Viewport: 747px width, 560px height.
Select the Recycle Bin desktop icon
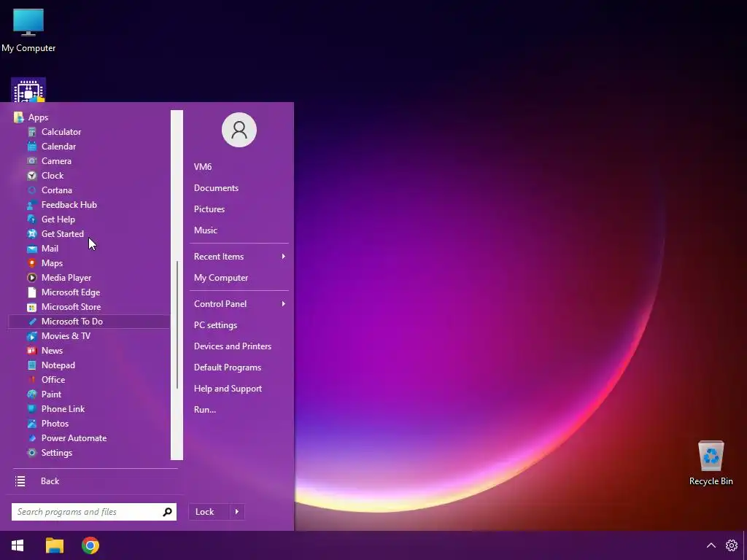[x=711, y=462]
